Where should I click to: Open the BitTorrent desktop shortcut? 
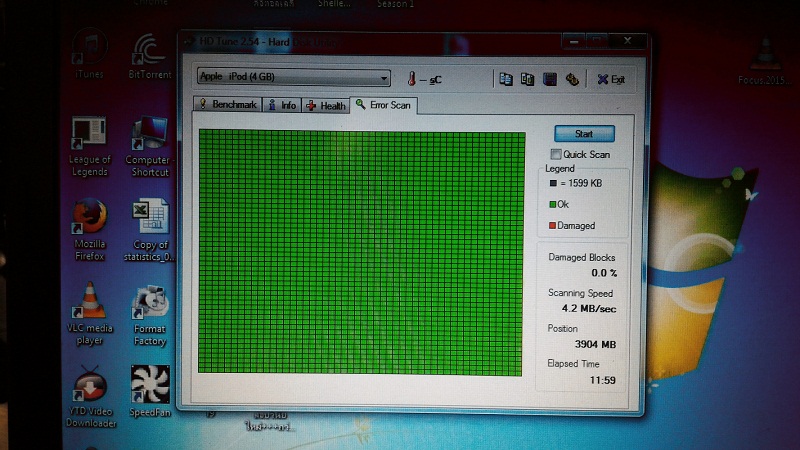149,55
